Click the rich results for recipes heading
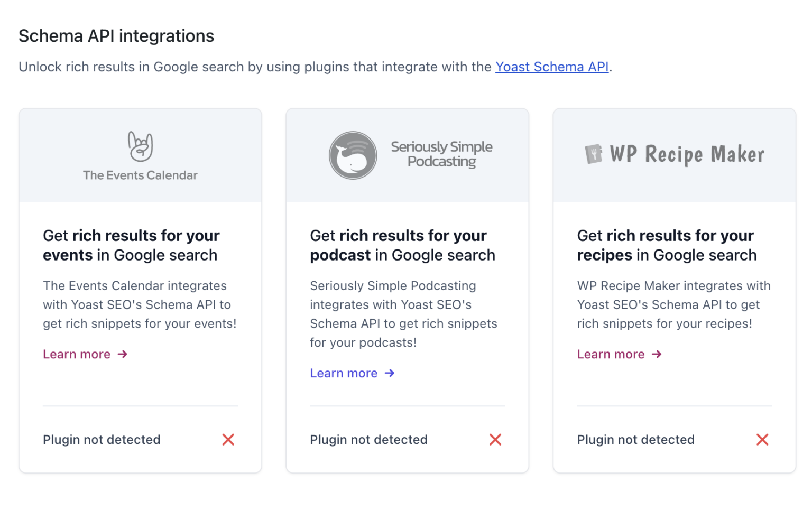812x510 pixels. tap(666, 245)
